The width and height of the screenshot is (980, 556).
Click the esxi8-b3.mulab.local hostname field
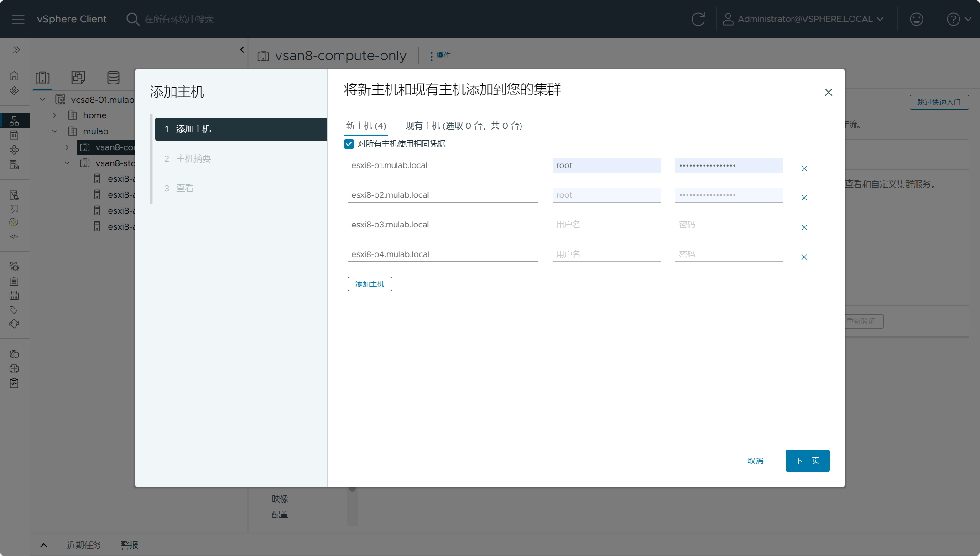443,225
